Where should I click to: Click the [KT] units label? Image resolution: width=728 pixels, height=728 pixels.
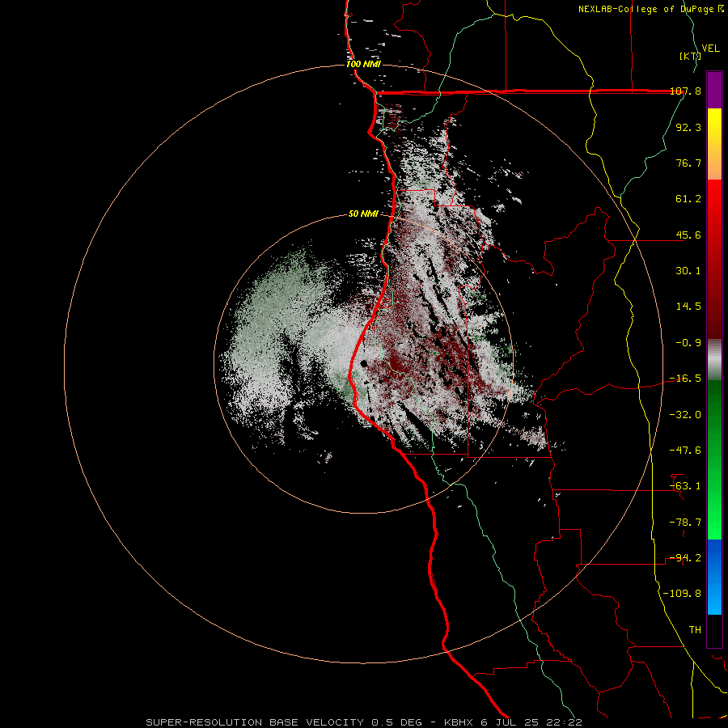(690, 56)
